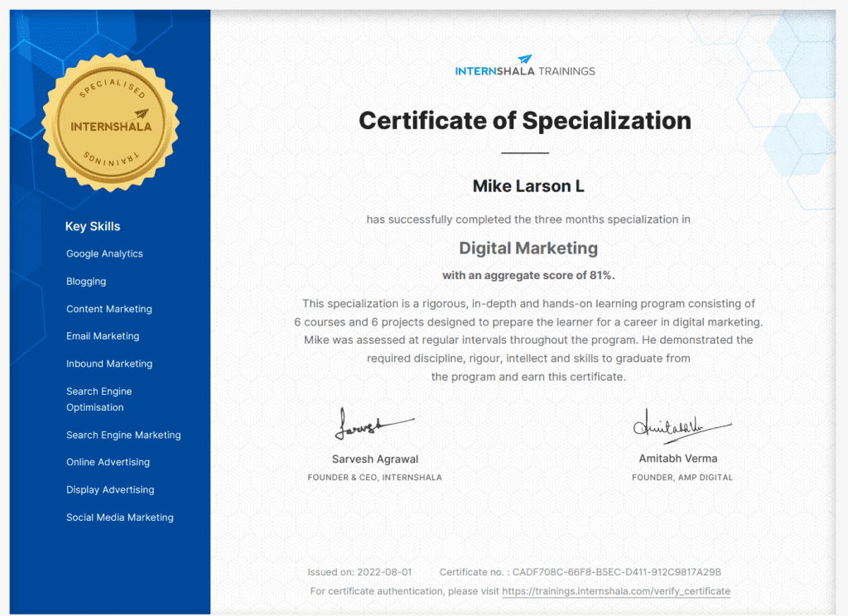The image size is (848, 616).
Task: Click the name "Amitabh Verma"
Action: (x=678, y=459)
